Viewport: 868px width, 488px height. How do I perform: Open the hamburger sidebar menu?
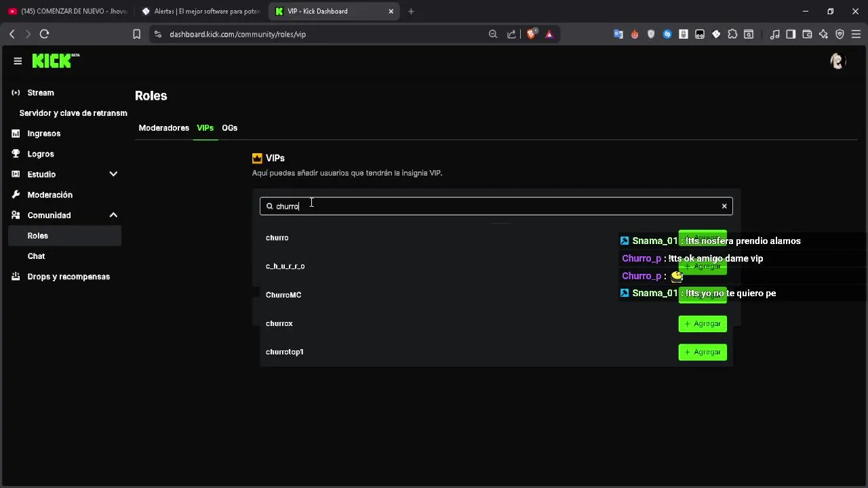18,61
